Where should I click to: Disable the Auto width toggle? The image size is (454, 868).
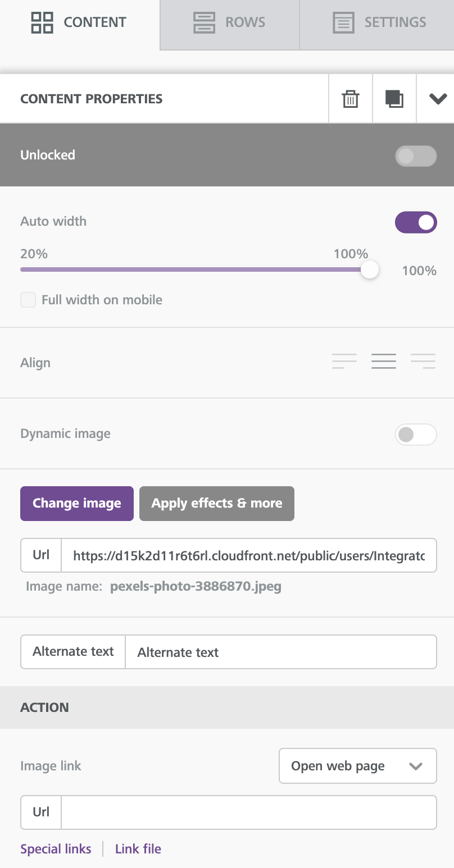pos(416,222)
